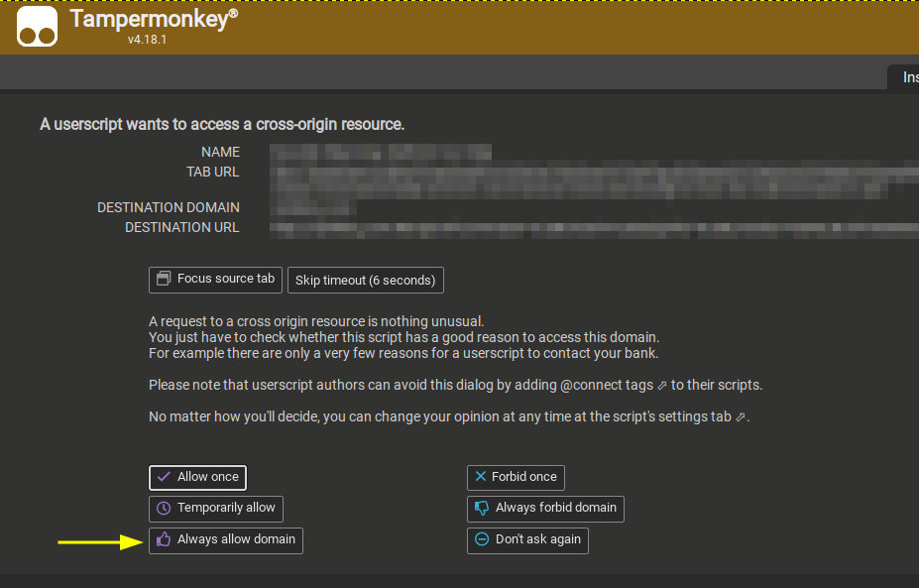Click the thumbs-up Always allow domain button
Image resolution: width=919 pixels, height=588 pixels.
point(225,539)
